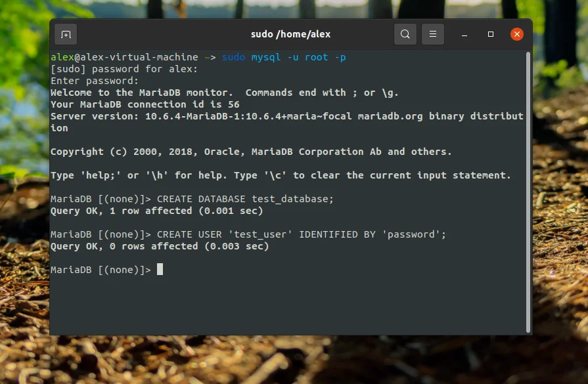Click the '[sudo] password for alex:' line
588x384 pixels.
124,69
